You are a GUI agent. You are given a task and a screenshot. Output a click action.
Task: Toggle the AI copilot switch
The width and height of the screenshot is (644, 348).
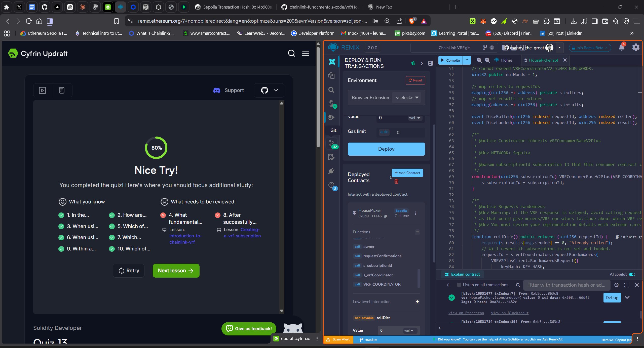(x=632, y=274)
